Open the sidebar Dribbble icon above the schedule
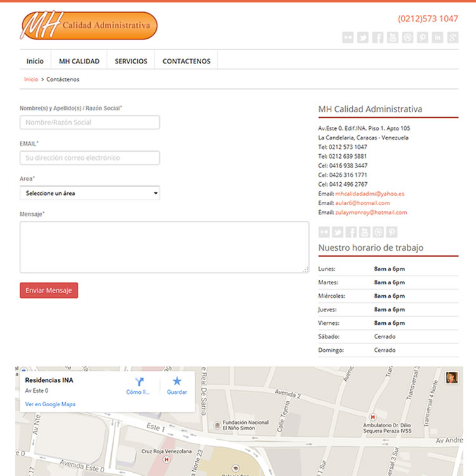 pos(378,232)
